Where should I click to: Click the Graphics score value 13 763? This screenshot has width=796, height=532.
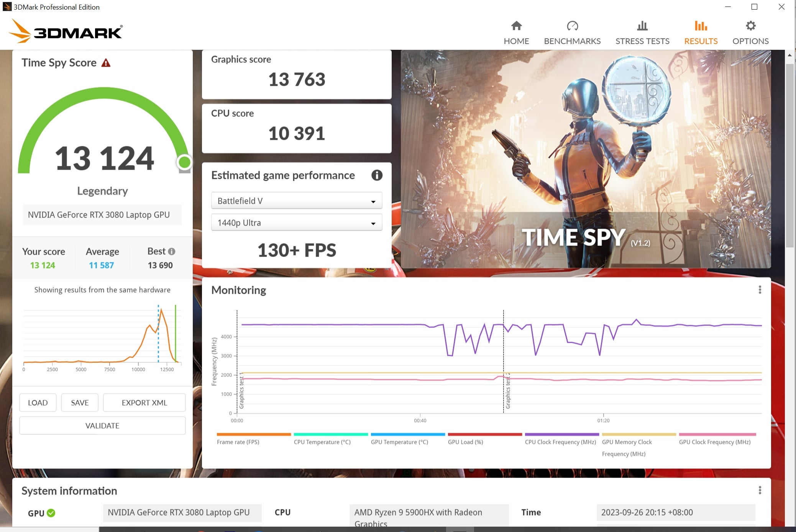click(x=297, y=80)
